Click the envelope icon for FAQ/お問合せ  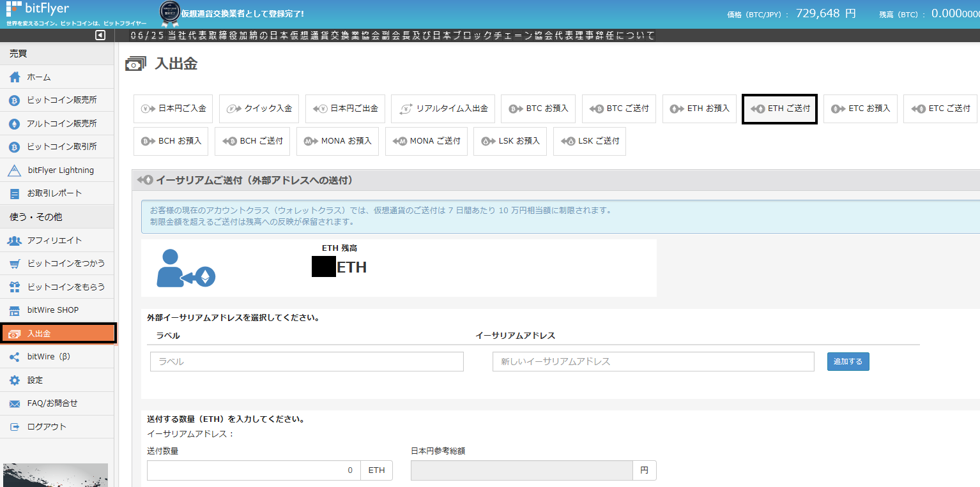point(15,403)
